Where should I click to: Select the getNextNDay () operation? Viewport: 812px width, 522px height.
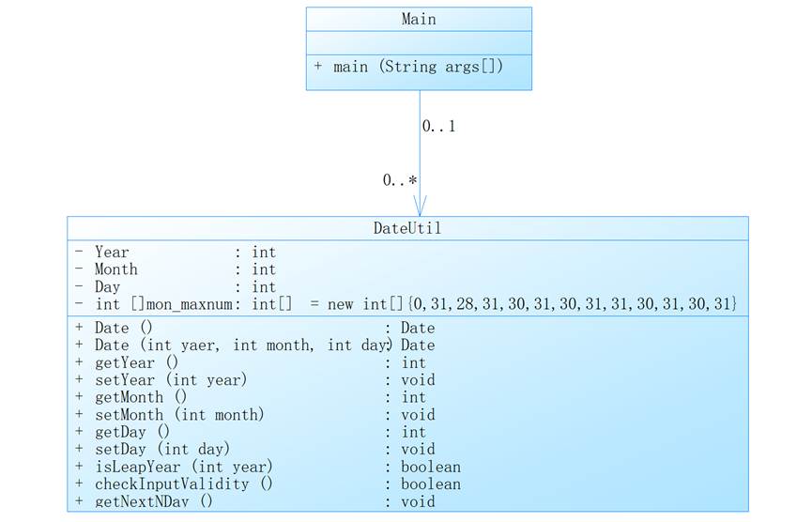pyautogui.click(x=254, y=501)
